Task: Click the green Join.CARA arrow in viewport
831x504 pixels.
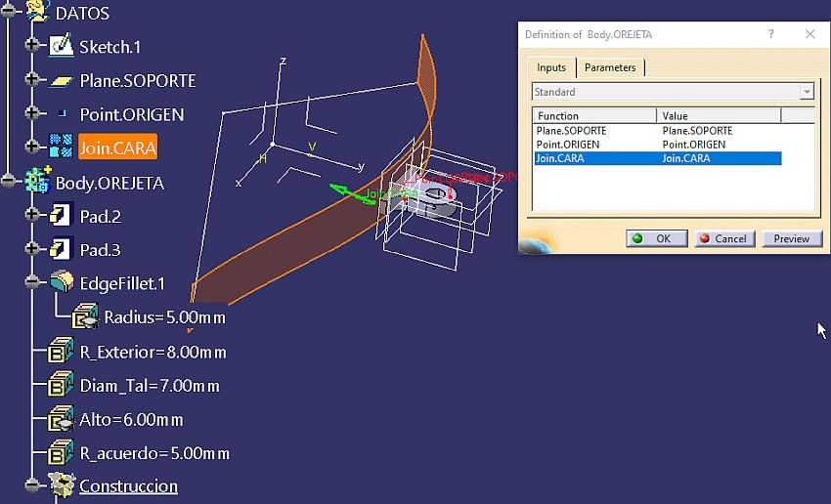Action: tap(351, 193)
